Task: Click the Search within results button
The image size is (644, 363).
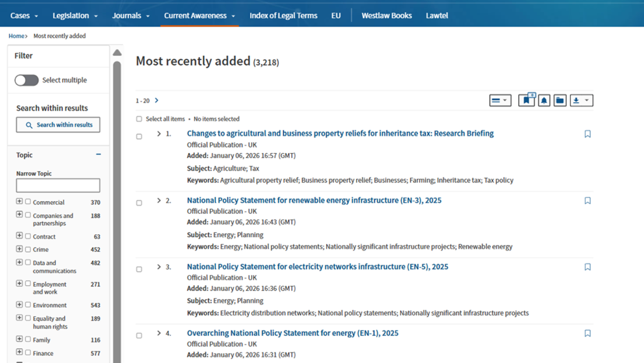Action: (58, 125)
